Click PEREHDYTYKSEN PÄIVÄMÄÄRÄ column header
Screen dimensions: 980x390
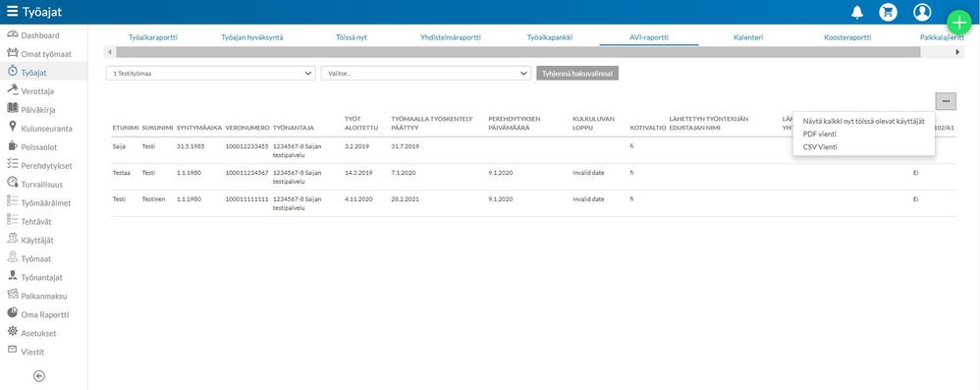(515, 123)
